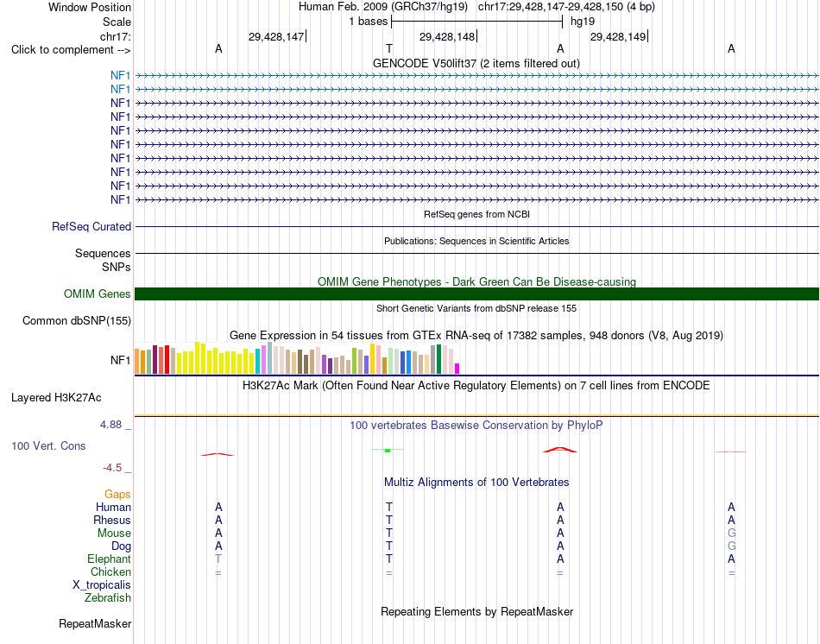Click the grey T base in Elephant row

[218, 559]
